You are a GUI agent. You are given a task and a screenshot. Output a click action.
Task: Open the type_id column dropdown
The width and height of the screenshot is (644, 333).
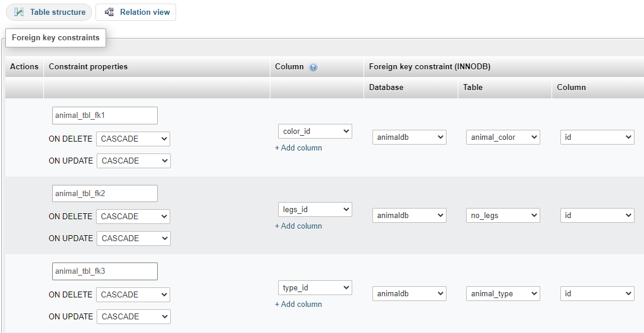315,288
